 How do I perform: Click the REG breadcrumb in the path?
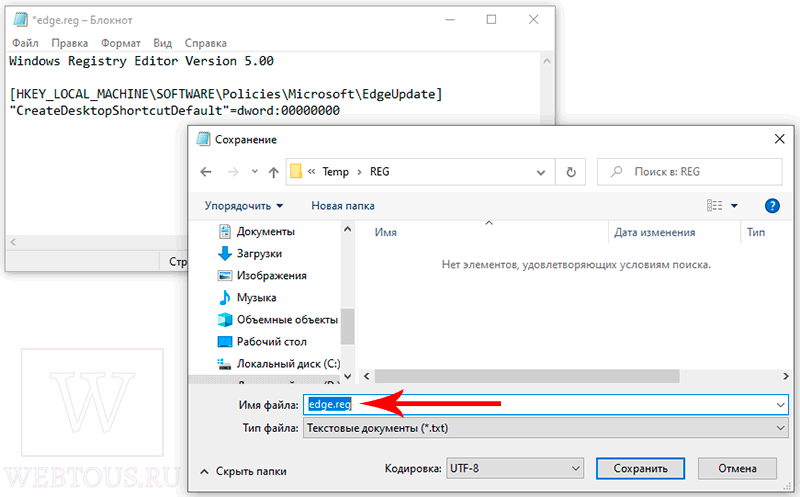click(380, 172)
